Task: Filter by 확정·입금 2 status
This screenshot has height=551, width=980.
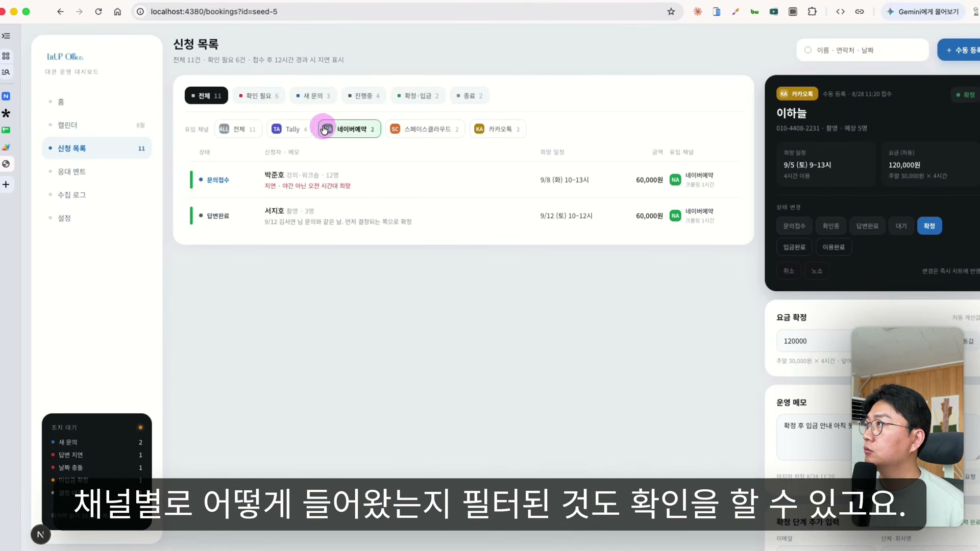Action: (x=418, y=95)
